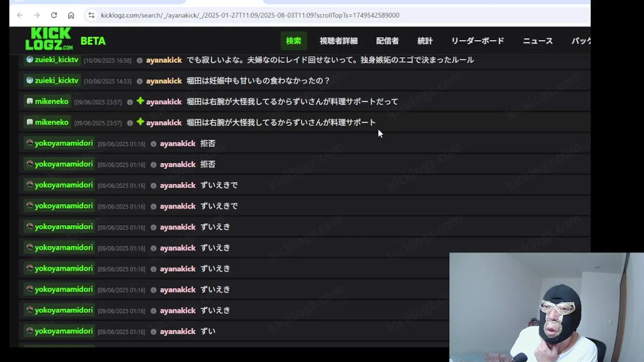This screenshot has width=644, height=362.
Task: Select message ending 料理サポートだって
Action: 292,102
